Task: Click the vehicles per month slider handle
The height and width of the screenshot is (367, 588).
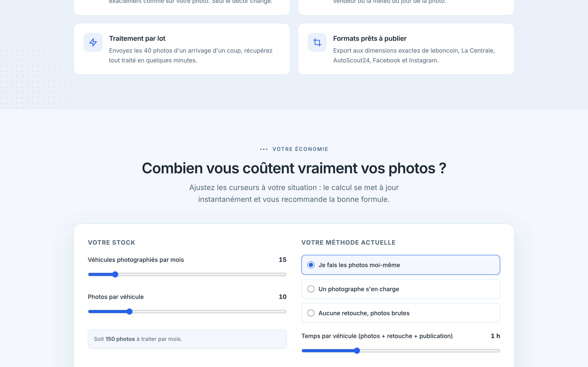Action: click(115, 274)
